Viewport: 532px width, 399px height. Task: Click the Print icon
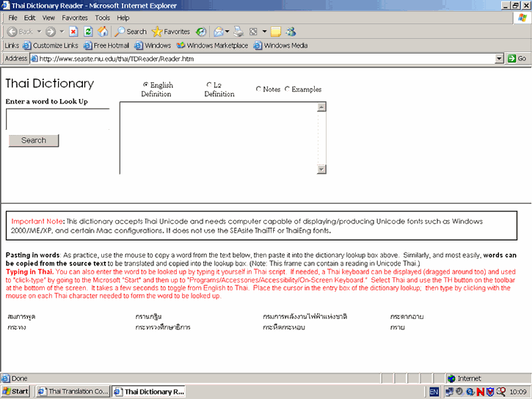(238, 32)
